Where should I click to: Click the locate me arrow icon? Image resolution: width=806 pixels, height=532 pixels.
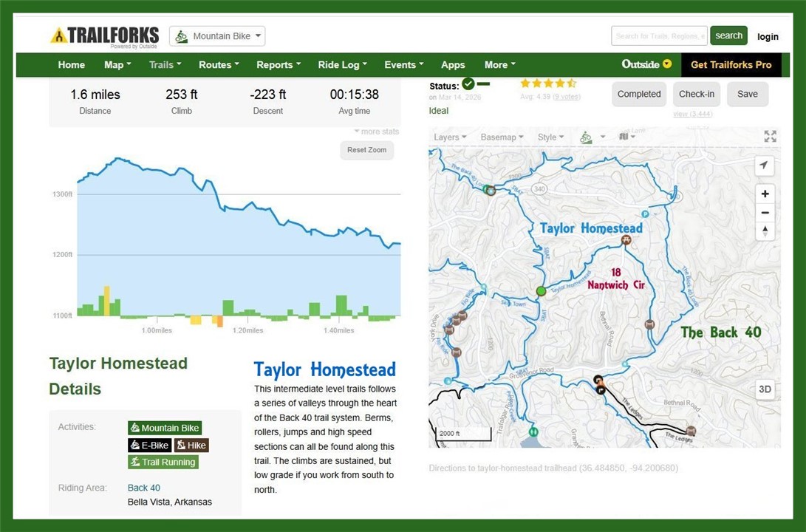pyautogui.click(x=765, y=166)
